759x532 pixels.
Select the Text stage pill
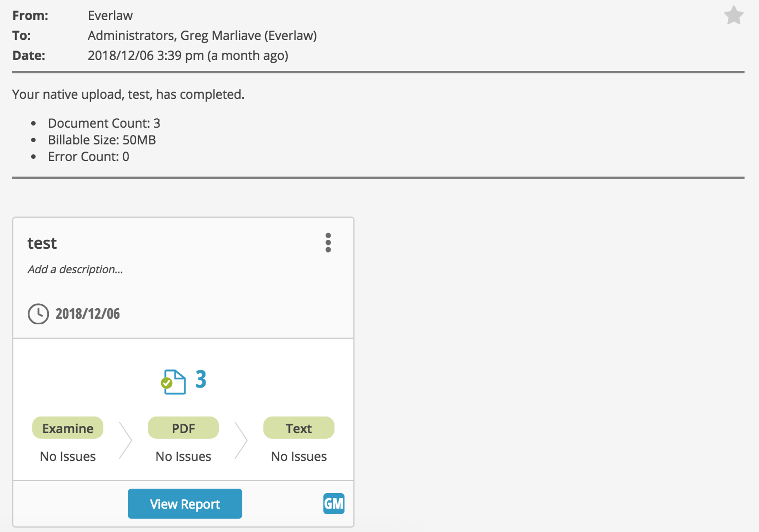(x=299, y=428)
